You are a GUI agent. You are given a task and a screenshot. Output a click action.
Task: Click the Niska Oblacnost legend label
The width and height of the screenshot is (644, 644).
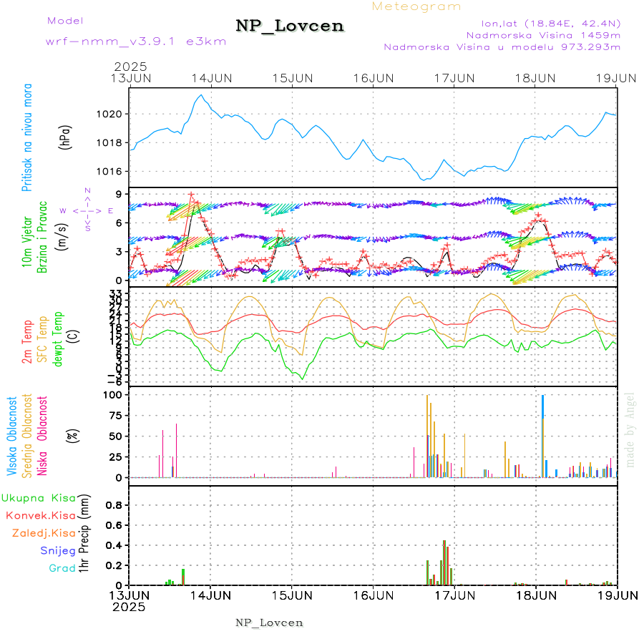point(42,435)
